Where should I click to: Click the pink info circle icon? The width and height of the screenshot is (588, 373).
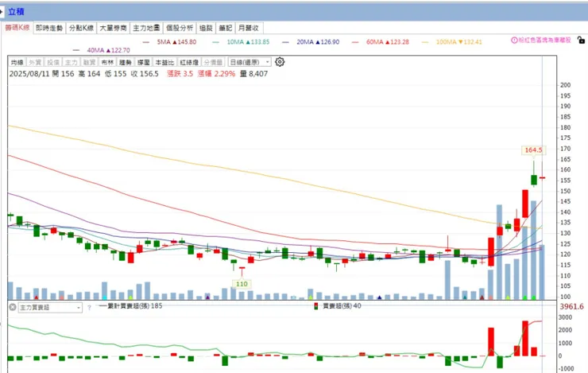pyautogui.click(x=514, y=40)
